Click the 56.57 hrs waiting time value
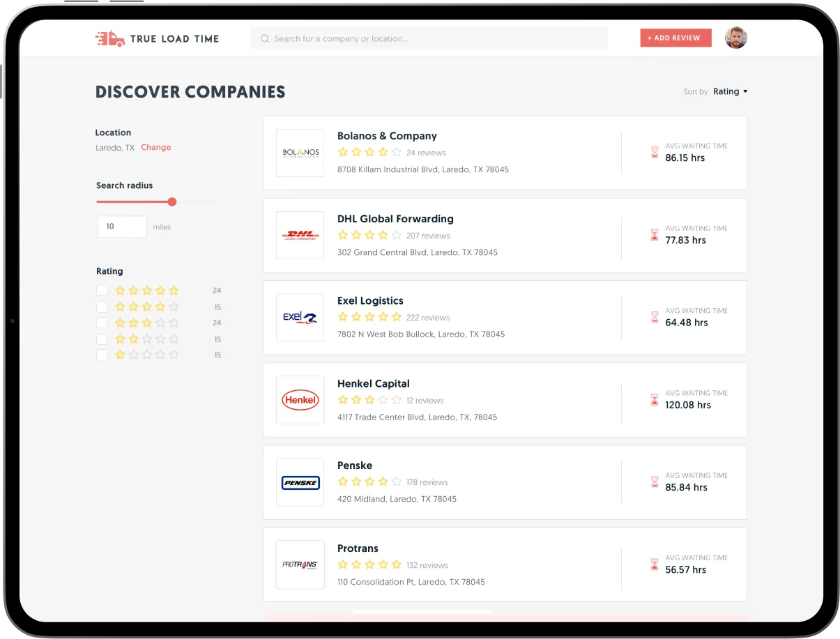 (x=686, y=569)
